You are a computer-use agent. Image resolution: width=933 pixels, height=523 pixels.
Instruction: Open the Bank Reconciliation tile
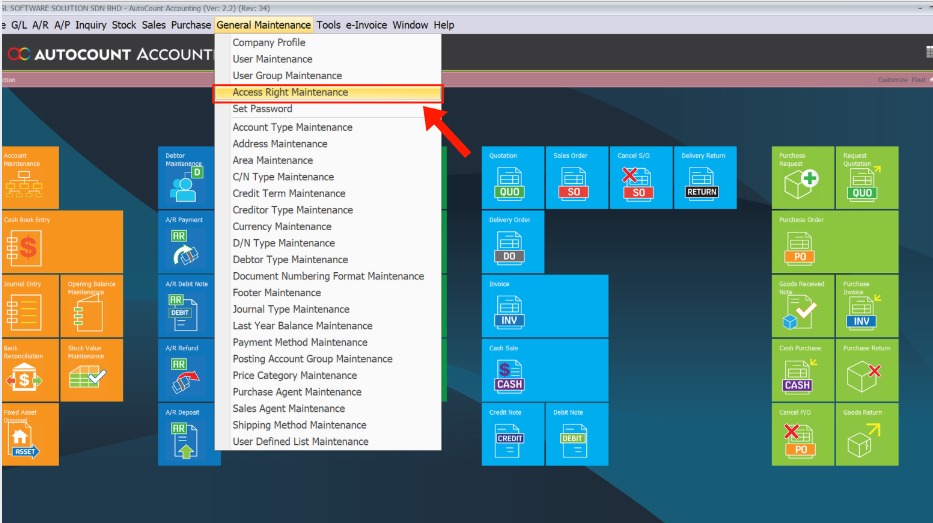click(x=30, y=370)
